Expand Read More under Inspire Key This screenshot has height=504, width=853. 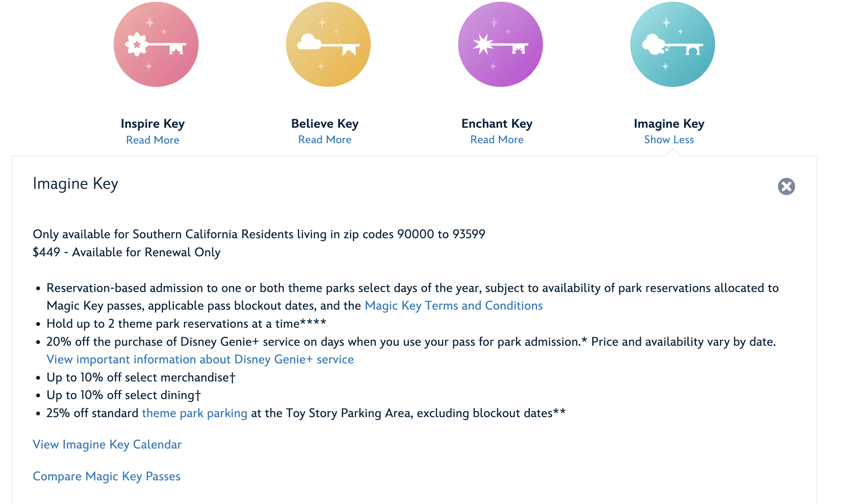click(x=153, y=140)
